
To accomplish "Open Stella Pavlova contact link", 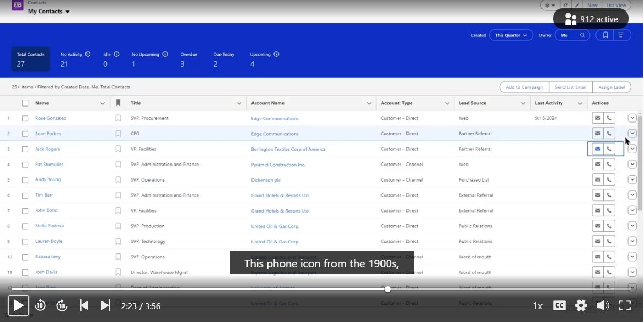I will click(49, 226).
